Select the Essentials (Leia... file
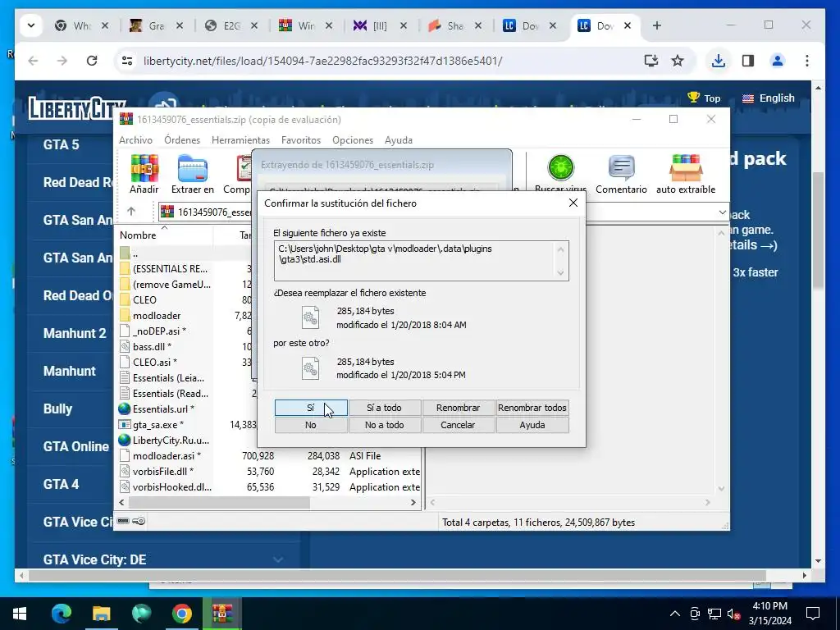 pyautogui.click(x=168, y=378)
